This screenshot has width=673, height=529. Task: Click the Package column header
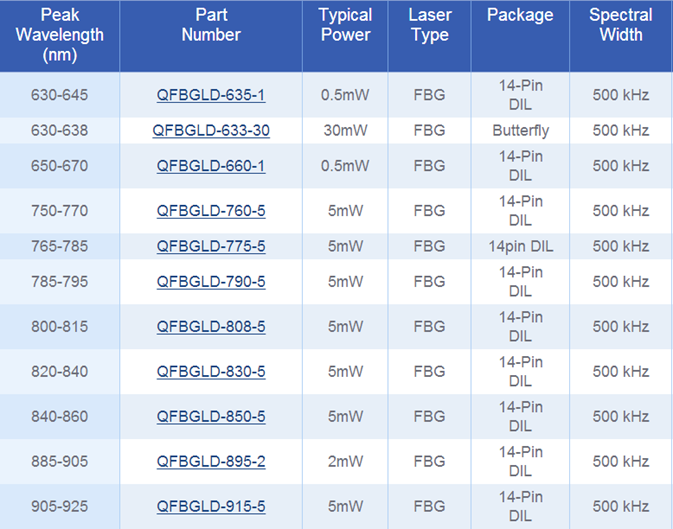click(520, 16)
